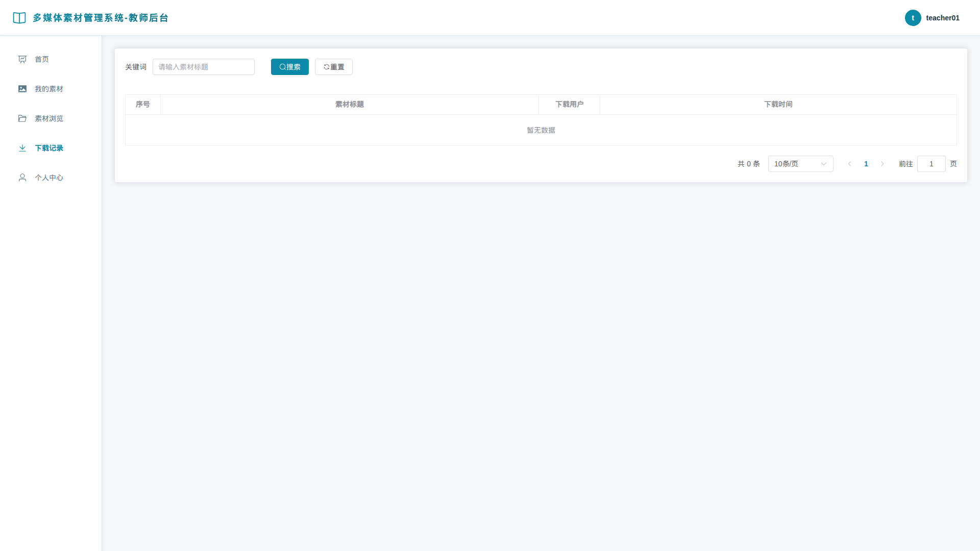The image size is (980, 551).
Task: Click the download arrow icon beside 下载记录
Action: pos(22,148)
